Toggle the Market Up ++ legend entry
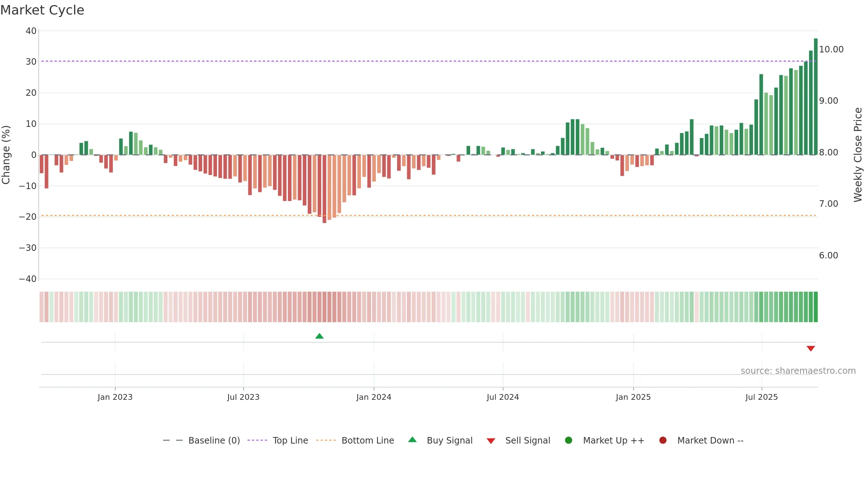868x488 pixels. click(x=605, y=440)
